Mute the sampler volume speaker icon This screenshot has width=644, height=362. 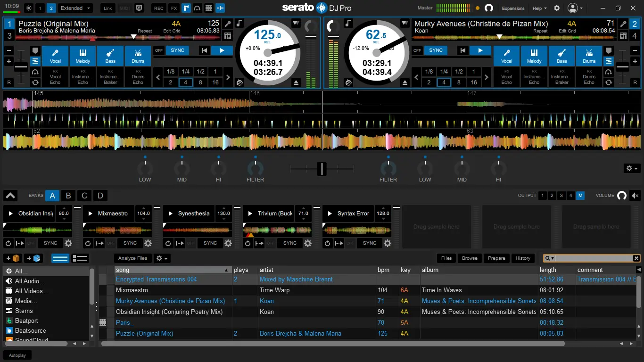tap(635, 195)
